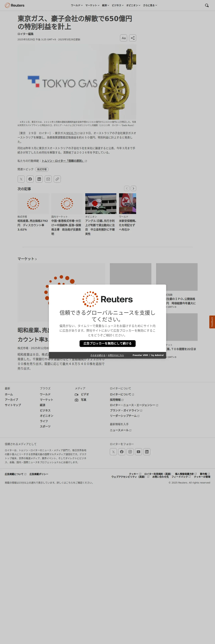Share article on LinkedIn below the article

pyautogui.click(x=39, y=179)
